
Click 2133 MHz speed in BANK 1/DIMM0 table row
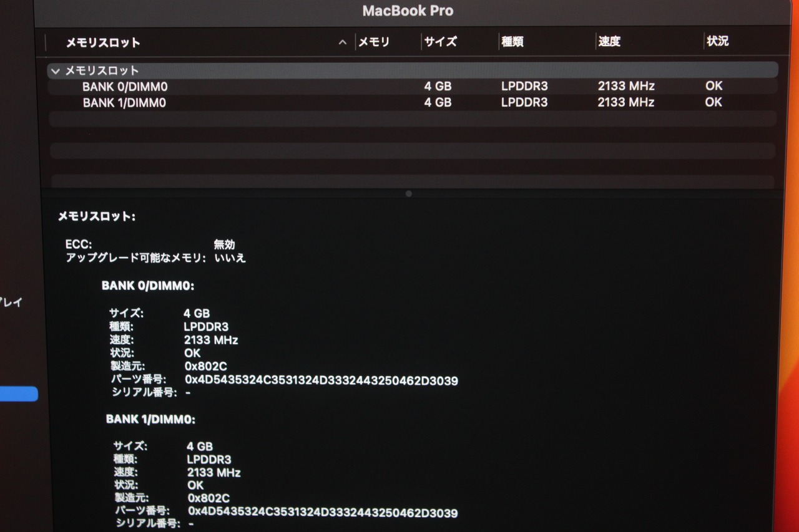626,102
